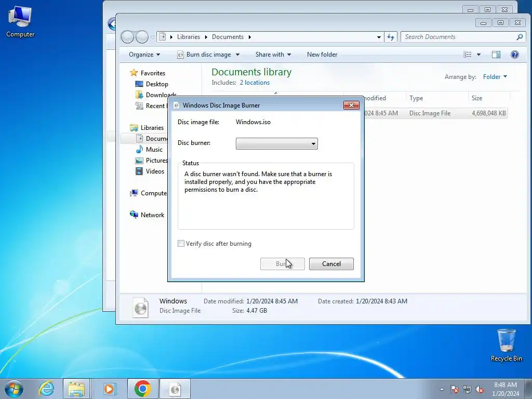Viewport: 532px width, 399px height.
Task: Select Network in navigation pane
Action: pyautogui.click(x=152, y=215)
